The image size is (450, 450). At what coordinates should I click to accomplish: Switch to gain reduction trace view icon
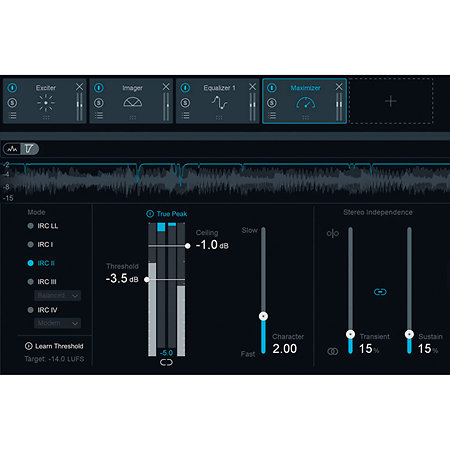pyautogui.click(x=30, y=149)
